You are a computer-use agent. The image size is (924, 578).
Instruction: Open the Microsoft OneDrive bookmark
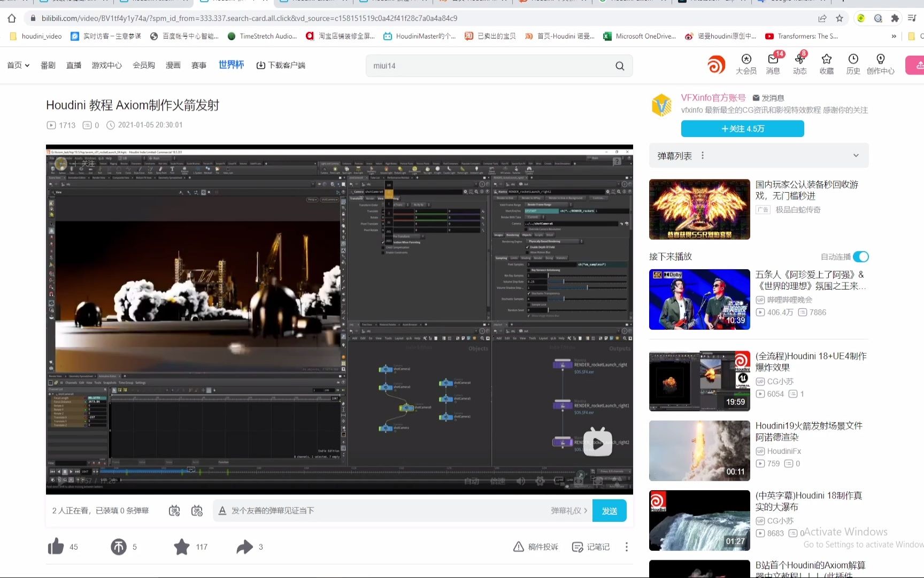[640, 36]
